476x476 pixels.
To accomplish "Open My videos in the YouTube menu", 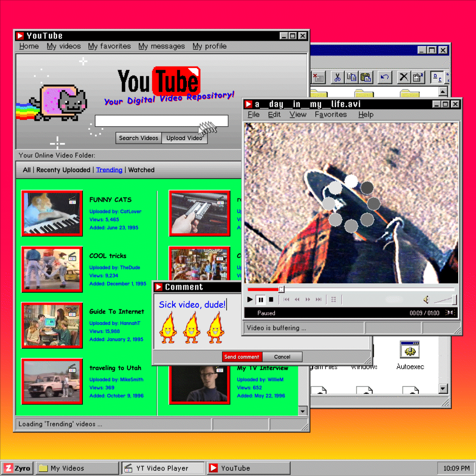I will point(64,46).
